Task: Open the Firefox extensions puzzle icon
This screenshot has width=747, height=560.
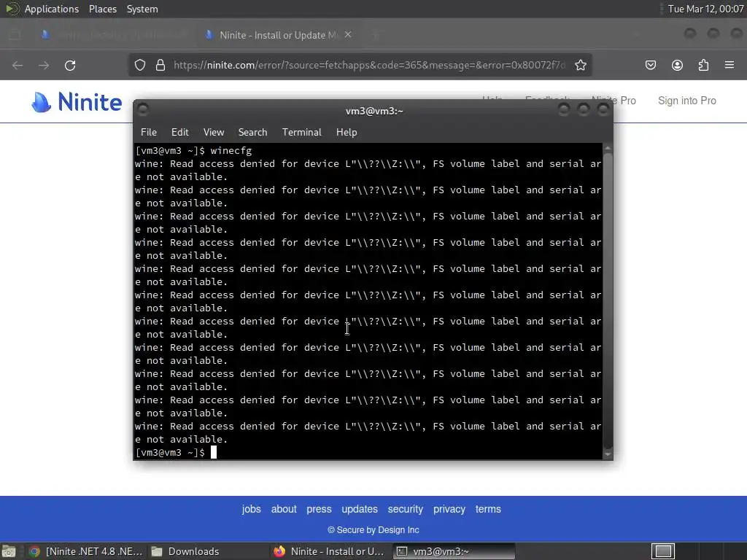Action: pyautogui.click(x=703, y=65)
